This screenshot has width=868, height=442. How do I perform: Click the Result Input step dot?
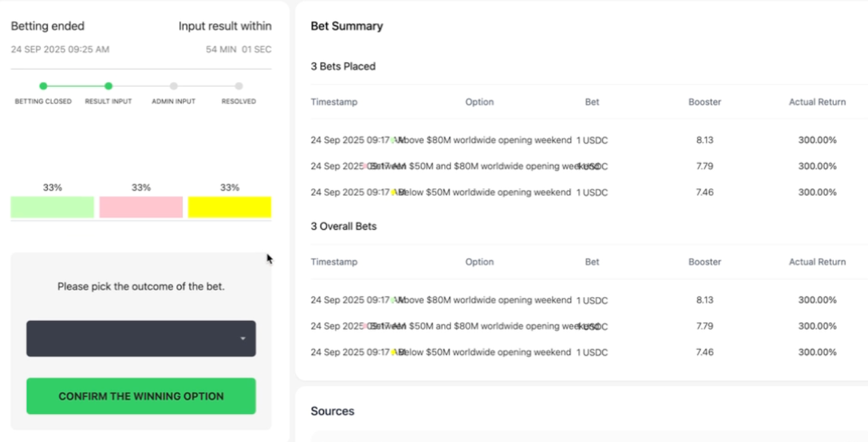click(x=108, y=86)
